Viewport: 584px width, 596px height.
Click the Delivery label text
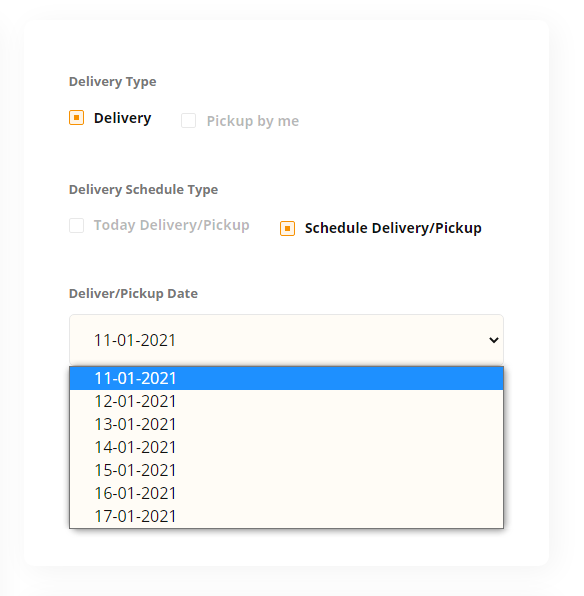pyautogui.click(x=122, y=118)
